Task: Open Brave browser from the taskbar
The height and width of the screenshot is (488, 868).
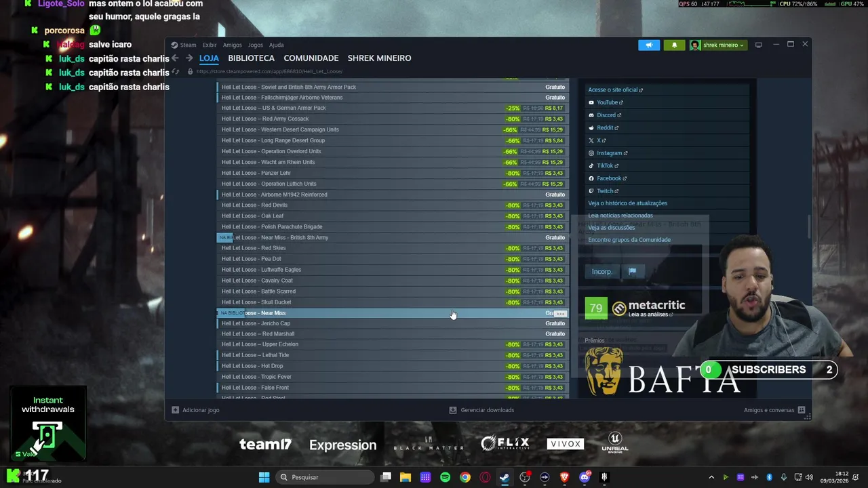Action: (x=564, y=477)
